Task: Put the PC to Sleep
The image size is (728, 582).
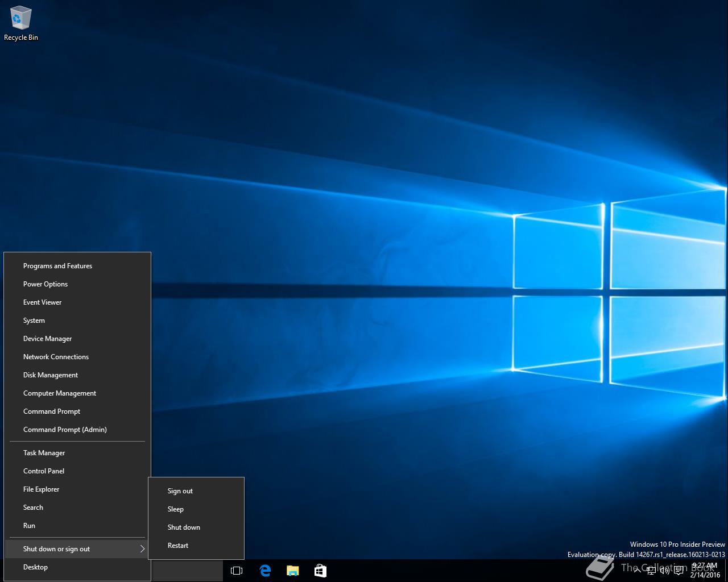Action: (196, 509)
